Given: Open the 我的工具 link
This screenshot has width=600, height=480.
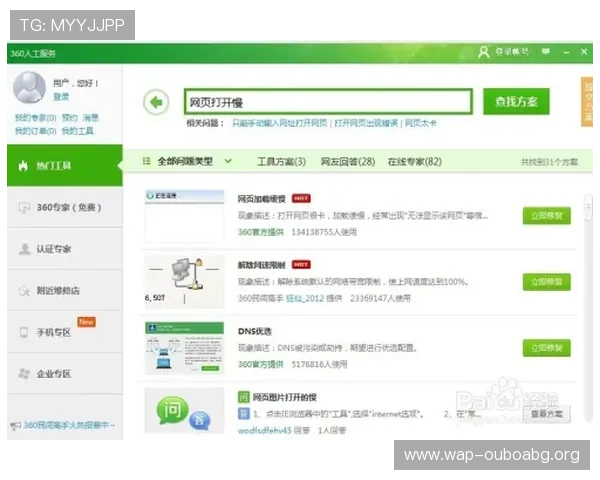Looking at the screenshot, I should tap(78, 131).
